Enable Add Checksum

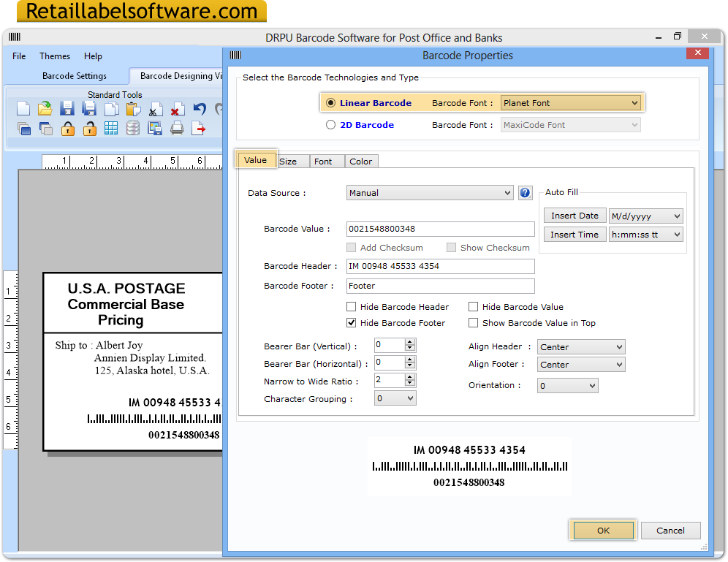click(x=351, y=247)
